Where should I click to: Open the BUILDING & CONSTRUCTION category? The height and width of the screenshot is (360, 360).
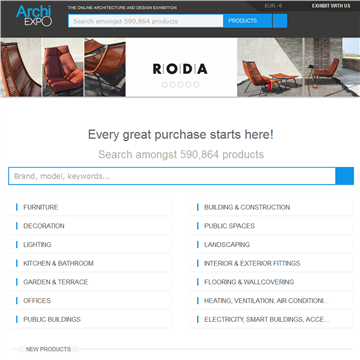click(272, 207)
